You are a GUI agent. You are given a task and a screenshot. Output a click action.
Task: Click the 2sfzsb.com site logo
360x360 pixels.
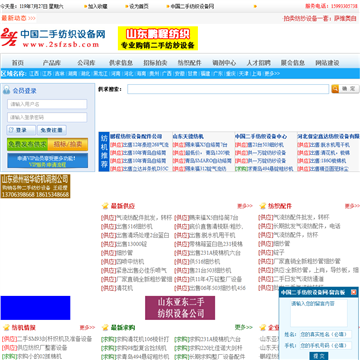(x=53, y=38)
